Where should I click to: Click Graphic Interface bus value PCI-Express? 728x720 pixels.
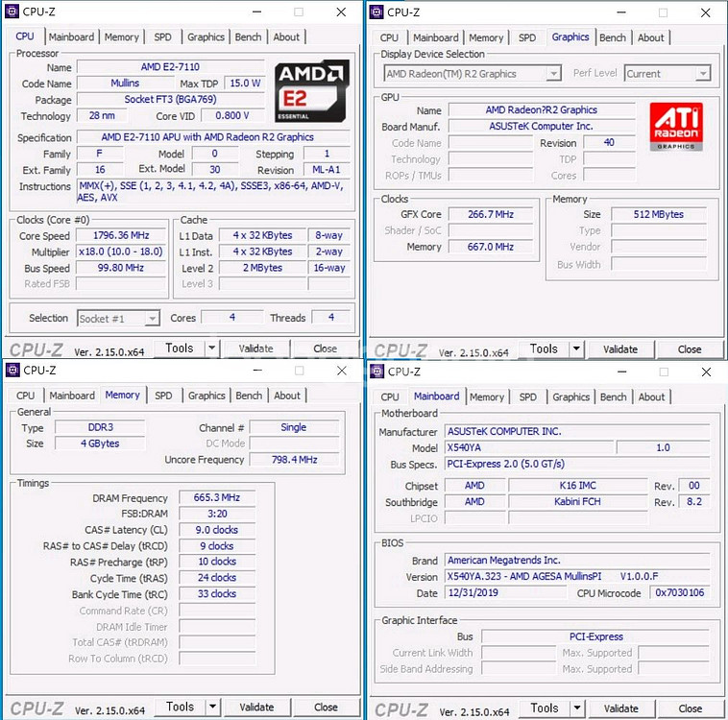[x=596, y=636]
